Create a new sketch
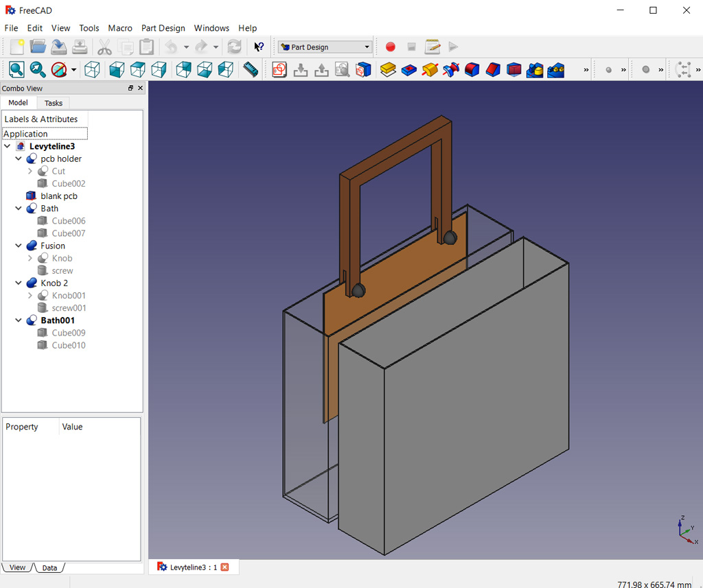 (x=279, y=70)
